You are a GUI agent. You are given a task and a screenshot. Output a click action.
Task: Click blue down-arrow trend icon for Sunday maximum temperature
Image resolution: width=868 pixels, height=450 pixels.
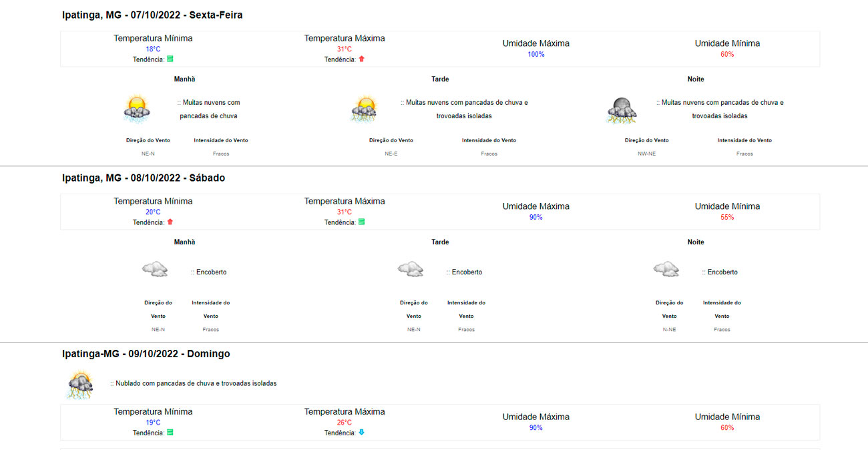click(x=361, y=433)
